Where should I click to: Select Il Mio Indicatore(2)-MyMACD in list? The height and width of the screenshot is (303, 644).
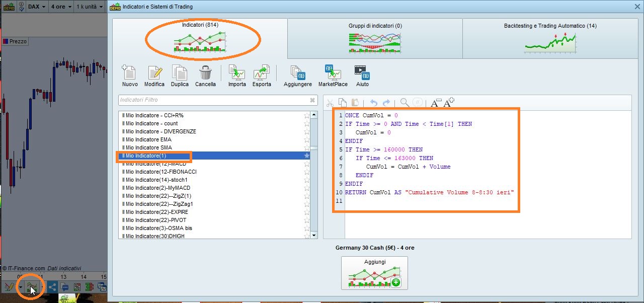(214, 188)
